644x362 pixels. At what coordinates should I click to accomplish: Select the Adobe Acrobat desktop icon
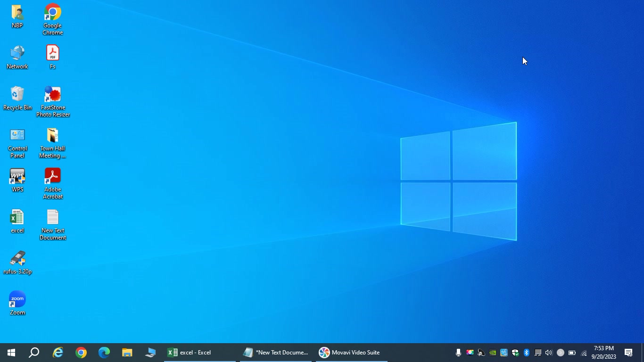52,184
